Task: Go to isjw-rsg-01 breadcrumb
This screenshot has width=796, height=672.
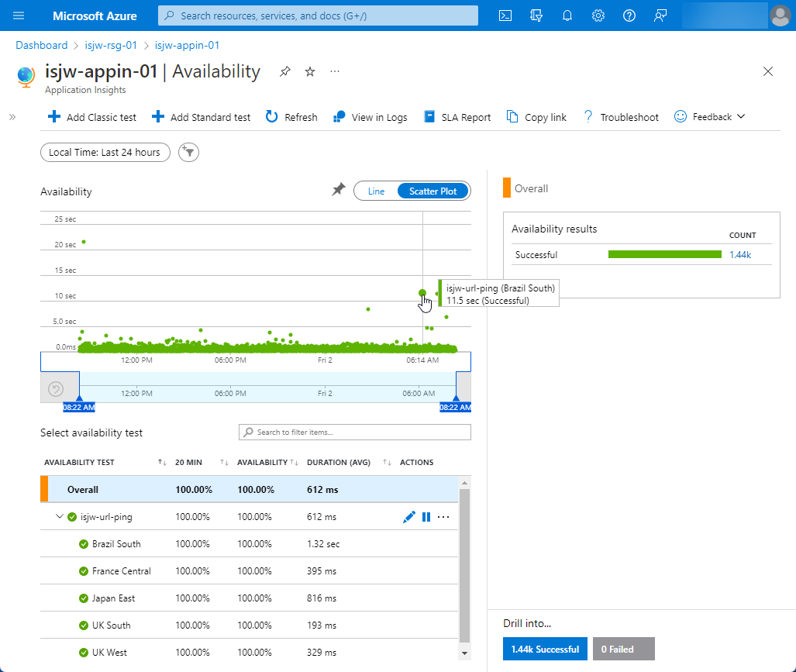Action: pyautogui.click(x=111, y=45)
